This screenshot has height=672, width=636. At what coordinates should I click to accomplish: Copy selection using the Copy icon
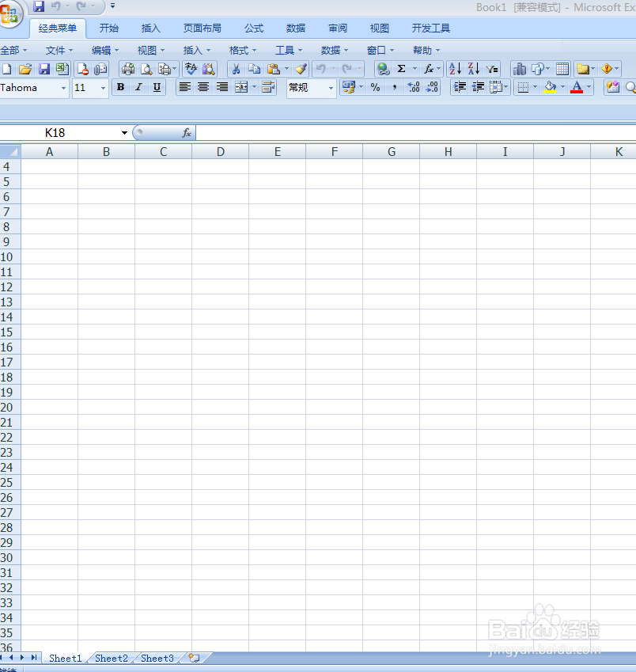click(255, 69)
